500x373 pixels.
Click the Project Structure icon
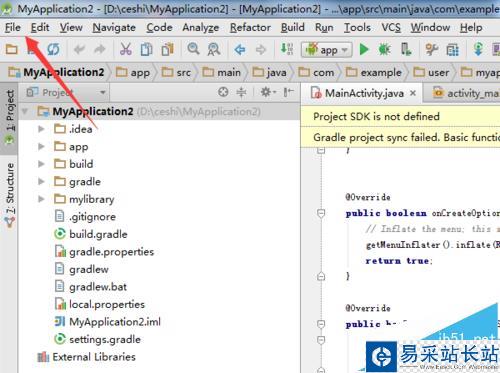point(452,50)
